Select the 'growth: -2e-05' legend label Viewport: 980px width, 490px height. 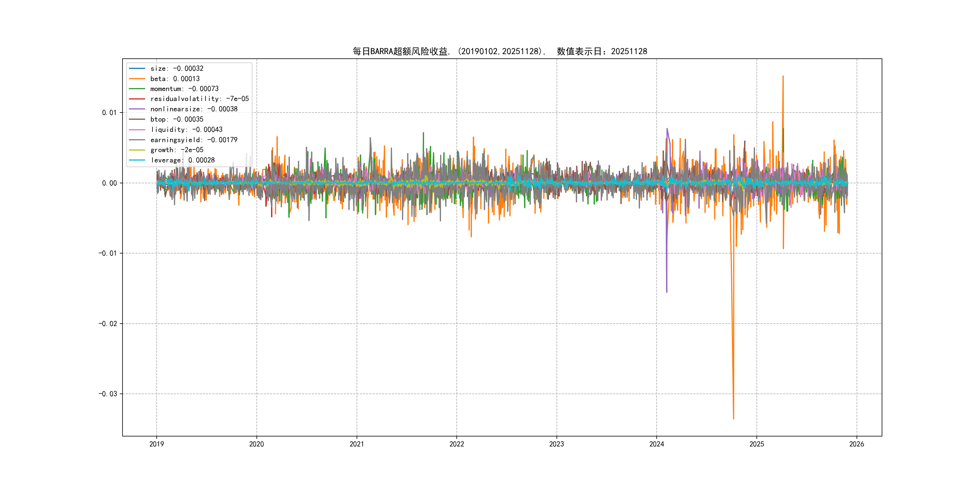177,150
